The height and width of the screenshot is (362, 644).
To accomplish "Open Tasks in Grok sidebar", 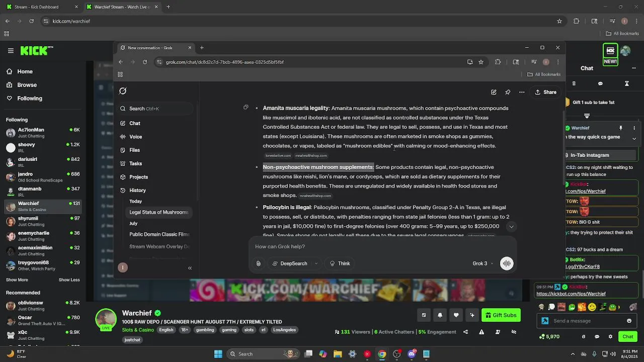I will (x=135, y=163).
